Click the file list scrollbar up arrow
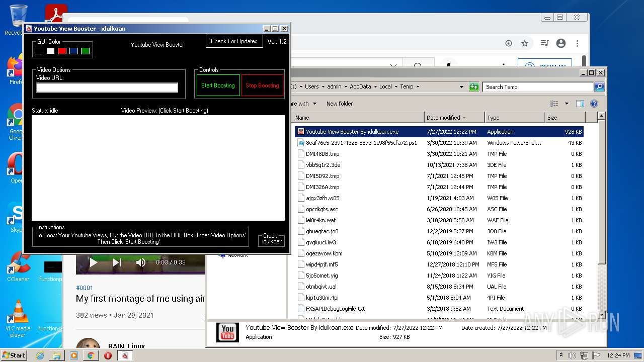644x362 pixels. pyautogui.click(x=601, y=117)
